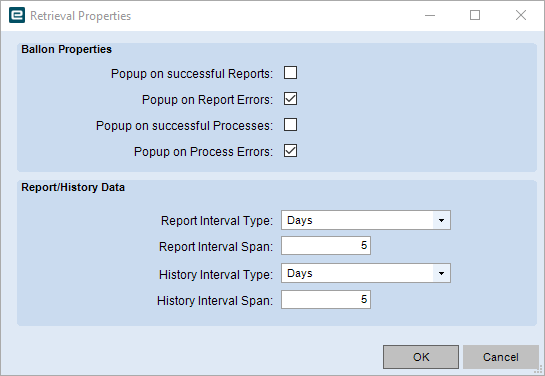Click the window resize grip corner
The height and width of the screenshot is (376, 545).
click(x=539, y=370)
